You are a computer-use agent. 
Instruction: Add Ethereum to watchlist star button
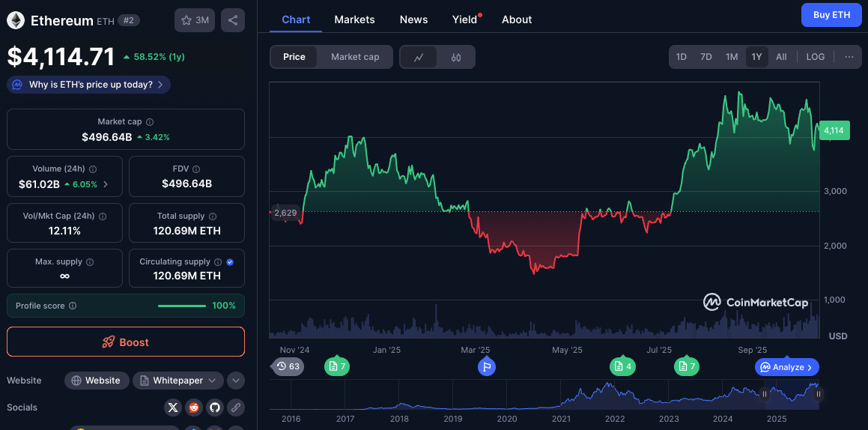click(x=194, y=20)
